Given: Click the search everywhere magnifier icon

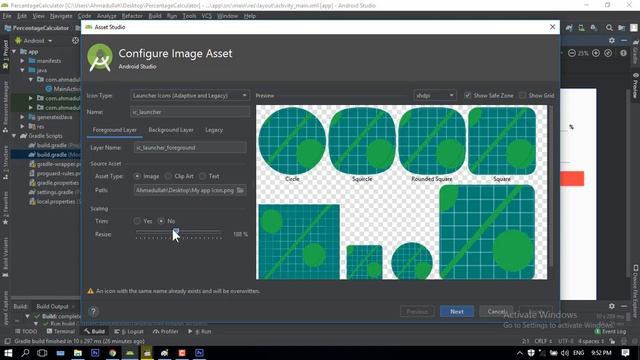Looking at the screenshot, I should (x=609, y=28).
